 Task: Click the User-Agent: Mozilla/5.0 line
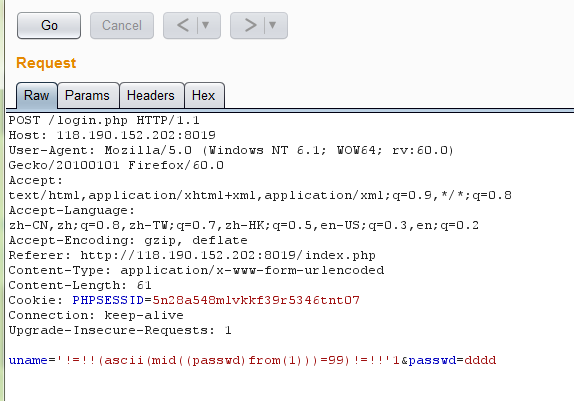[x=231, y=150]
